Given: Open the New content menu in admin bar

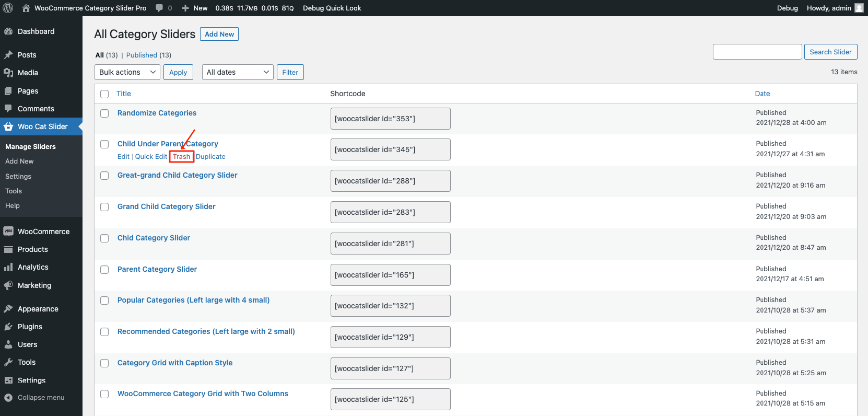Looking at the screenshot, I should (194, 8).
